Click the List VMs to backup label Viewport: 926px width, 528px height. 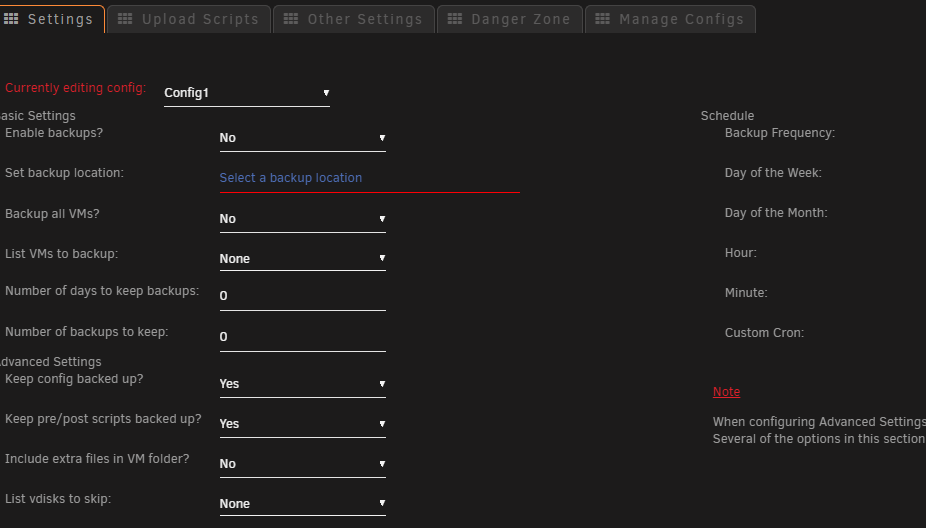point(61,254)
